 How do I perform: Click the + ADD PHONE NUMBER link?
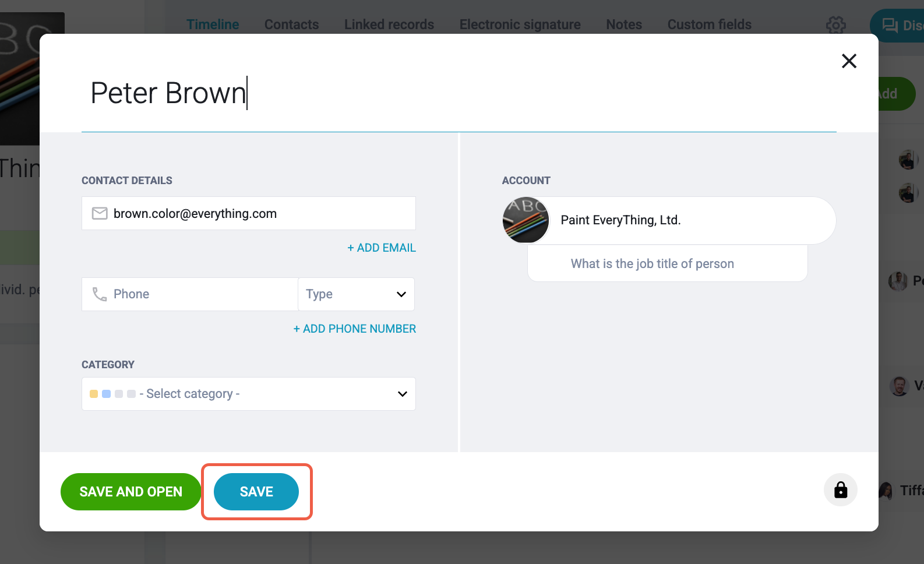355,329
